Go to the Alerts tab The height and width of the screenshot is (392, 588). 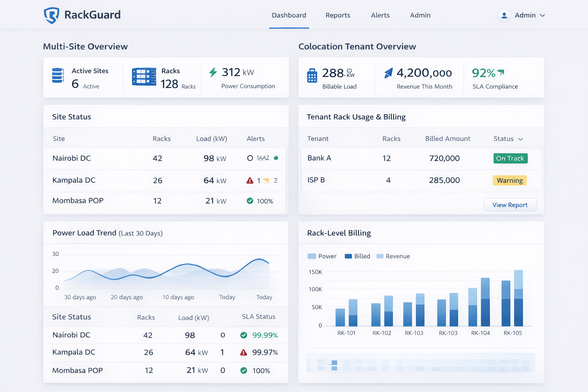(380, 15)
